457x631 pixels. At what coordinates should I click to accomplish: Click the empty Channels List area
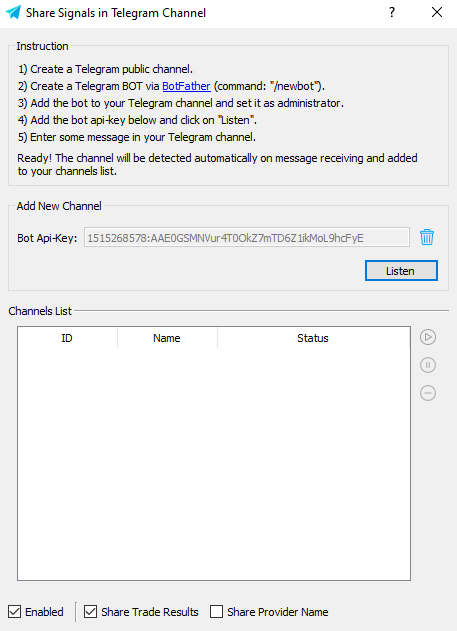point(214,463)
